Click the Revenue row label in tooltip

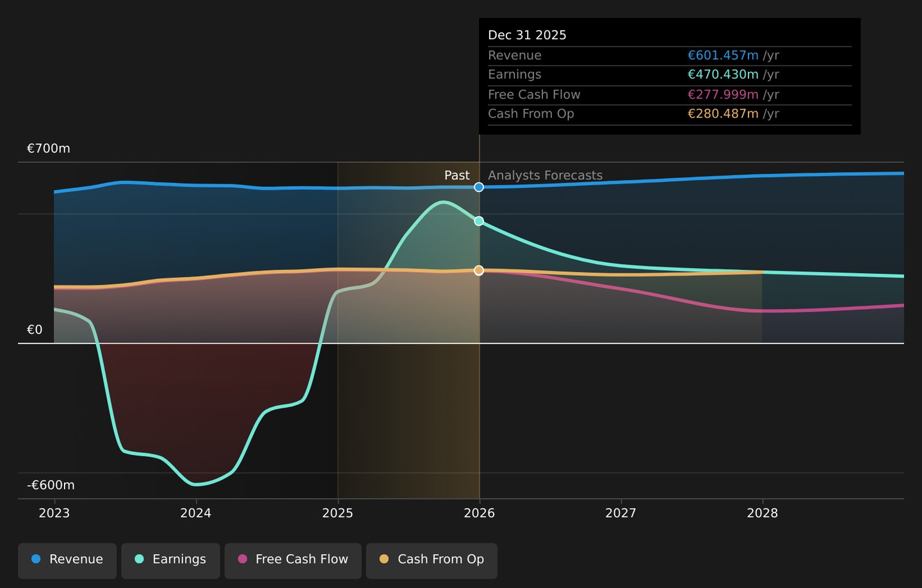pos(515,56)
